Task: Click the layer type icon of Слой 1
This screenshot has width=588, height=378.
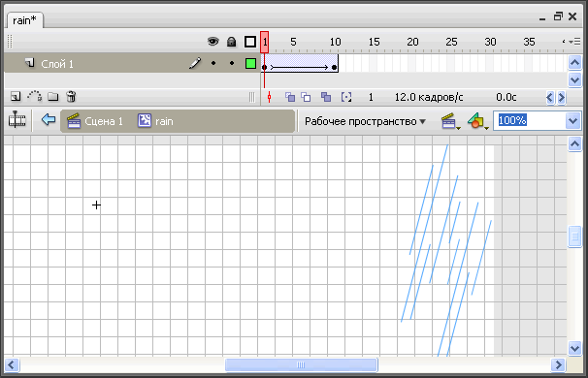Action: pyautogui.click(x=30, y=63)
